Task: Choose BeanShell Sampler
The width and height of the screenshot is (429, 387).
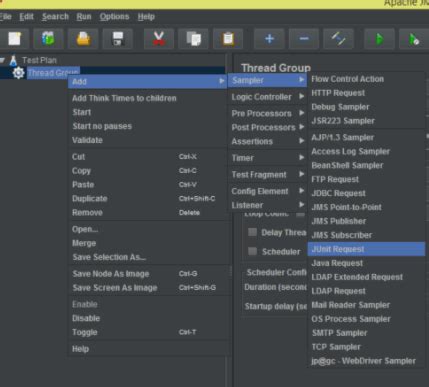Action: (366, 165)
